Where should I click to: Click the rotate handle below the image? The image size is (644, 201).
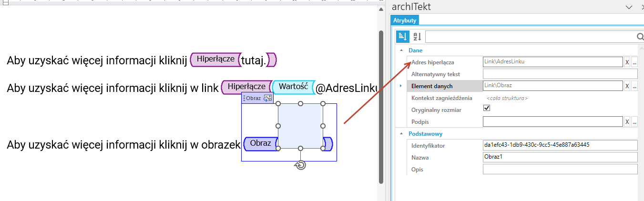point(300,165)
